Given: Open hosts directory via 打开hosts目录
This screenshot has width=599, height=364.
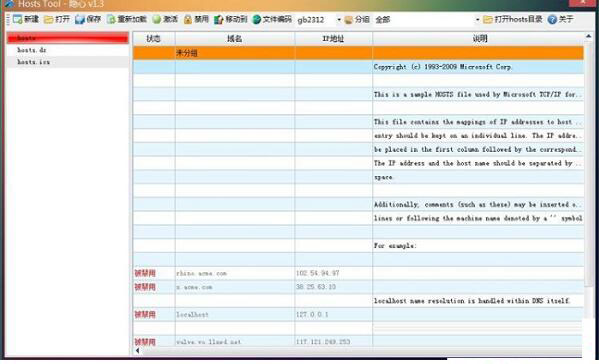Looking at the screenshot, I should pos(513,19).
